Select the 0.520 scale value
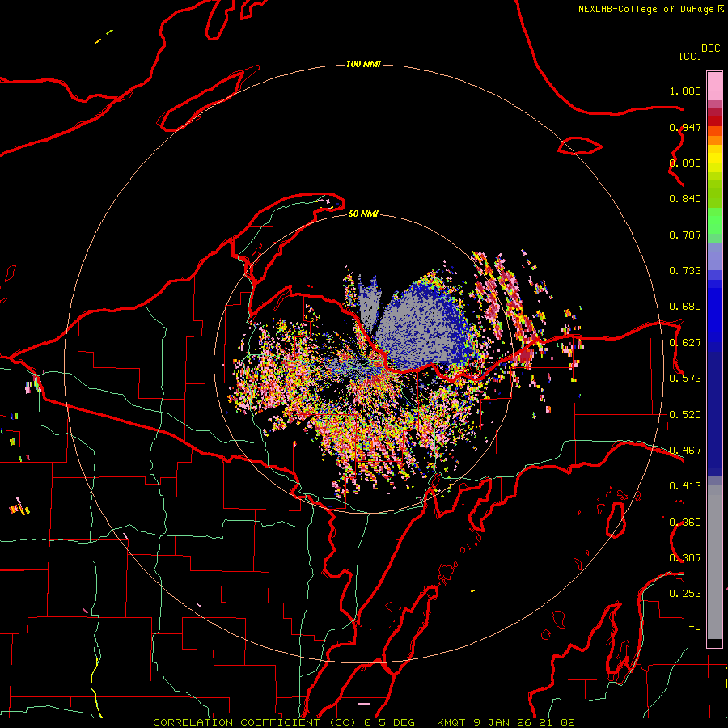This screenshot has width=728, height=728. (685, 415)
